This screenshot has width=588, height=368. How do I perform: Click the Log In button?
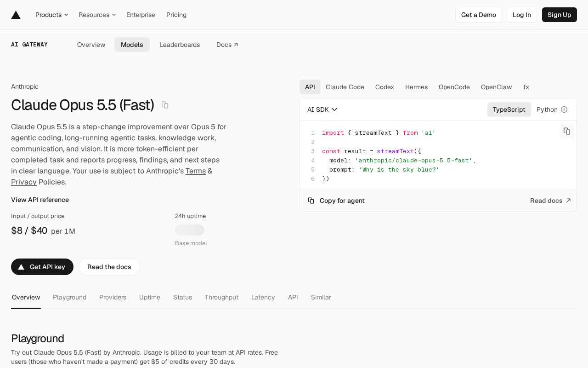click(x=522, y=15)
